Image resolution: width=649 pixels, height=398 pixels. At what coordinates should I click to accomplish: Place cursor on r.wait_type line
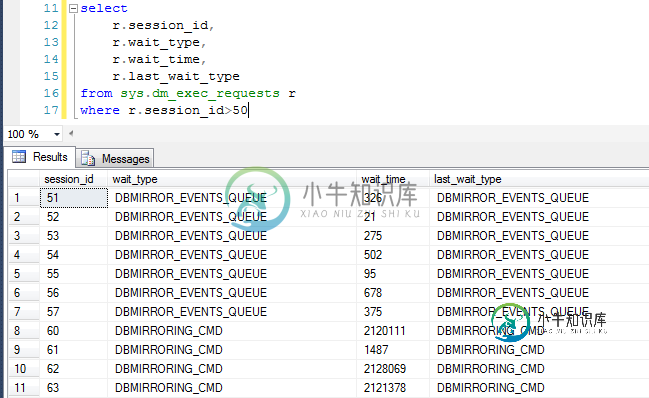[159, 42]
